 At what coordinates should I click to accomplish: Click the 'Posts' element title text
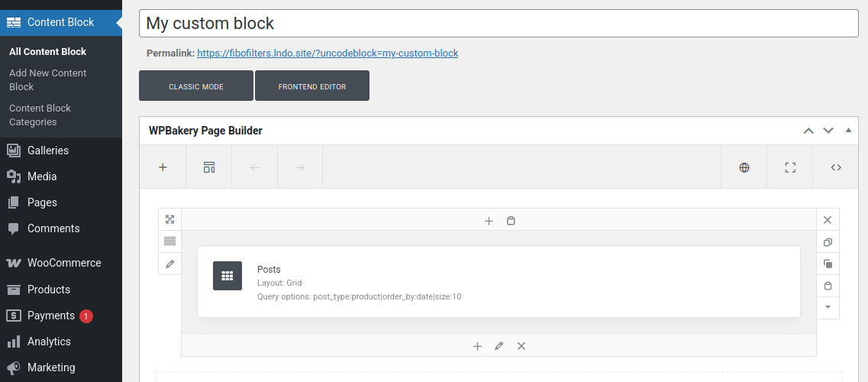[269, 269]
